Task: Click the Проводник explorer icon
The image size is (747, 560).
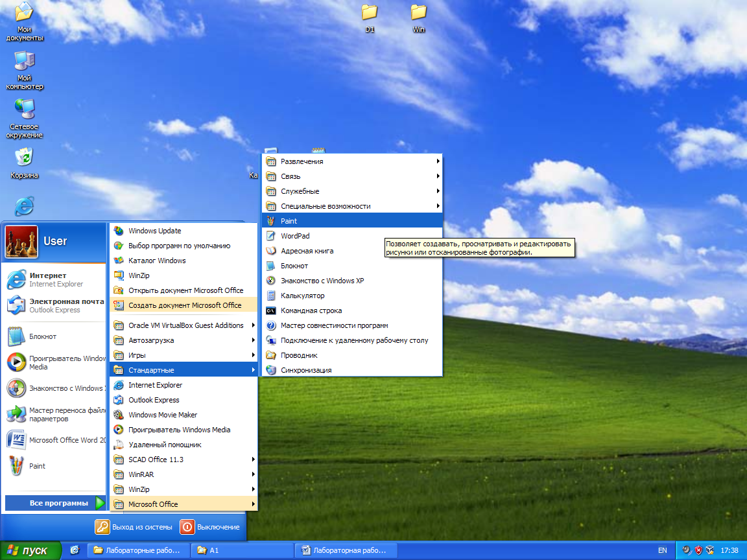Action: [270, 355]
